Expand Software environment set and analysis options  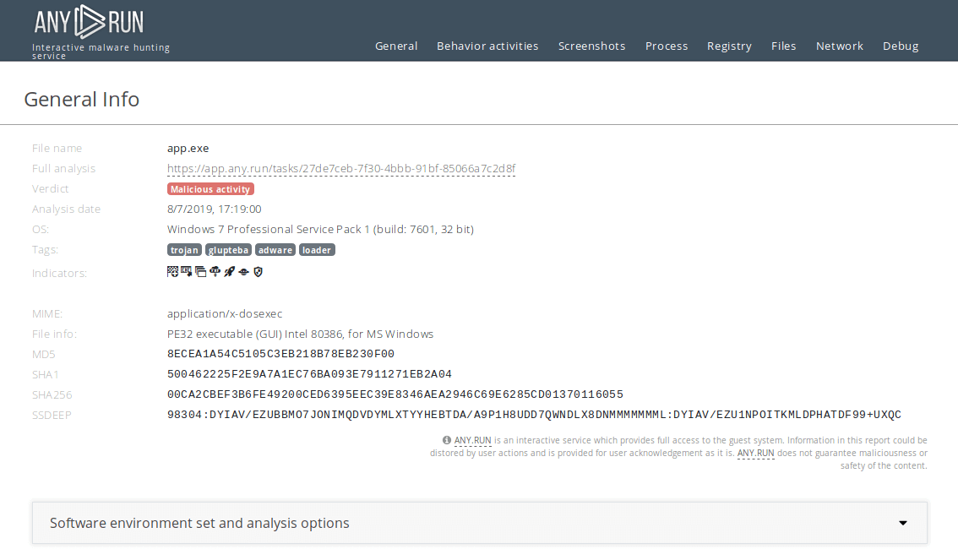[x=199, y=523]
